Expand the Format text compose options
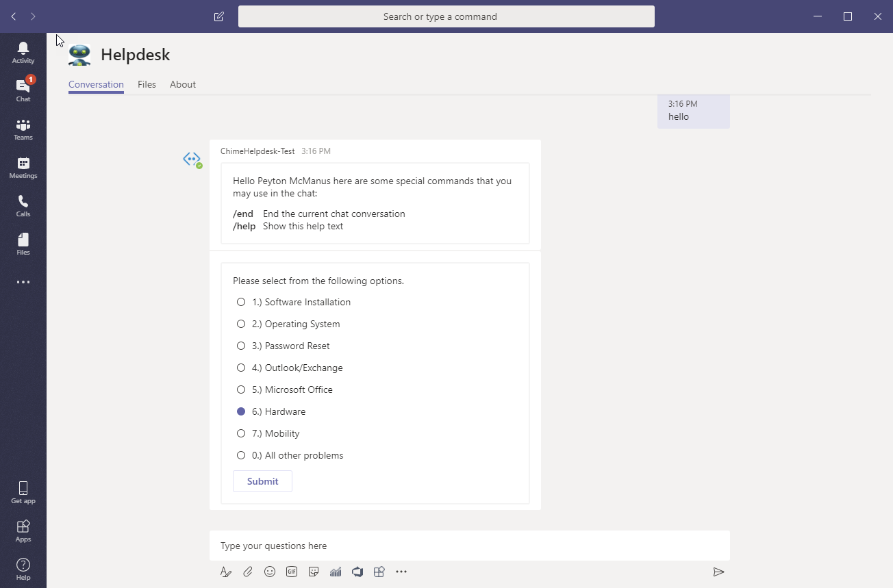893x588 pixels. pos(226,572)
